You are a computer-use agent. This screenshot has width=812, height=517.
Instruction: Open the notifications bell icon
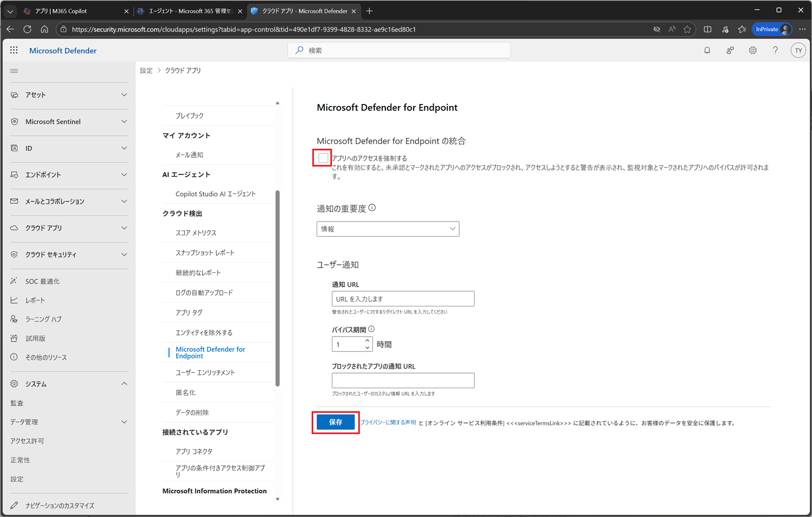(707, 50)
